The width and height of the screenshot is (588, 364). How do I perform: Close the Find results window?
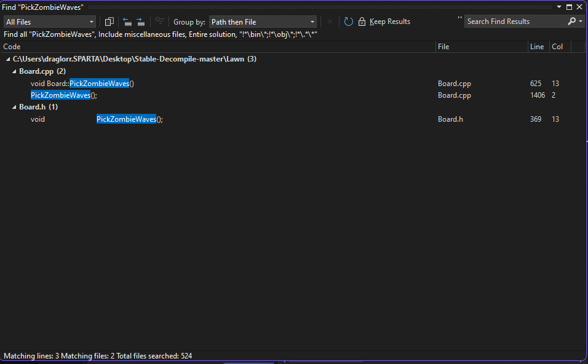pos(579,7)
